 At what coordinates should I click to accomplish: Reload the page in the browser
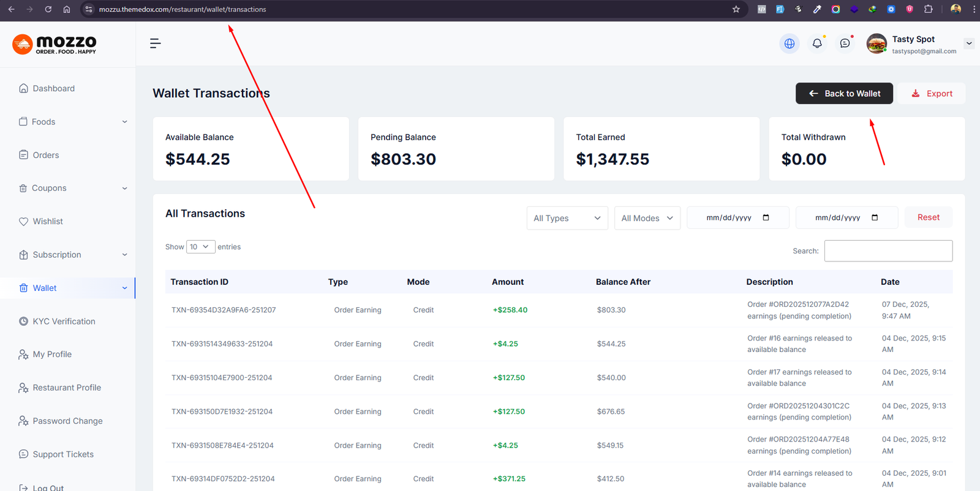tap(48, 9)
